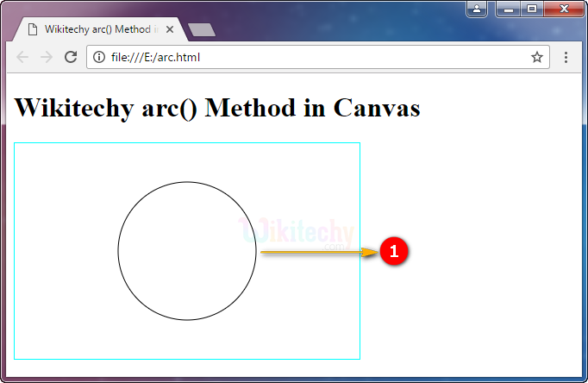Click the orange arrow pointing to marker 1
588x383 pixels.
point(317,252)
